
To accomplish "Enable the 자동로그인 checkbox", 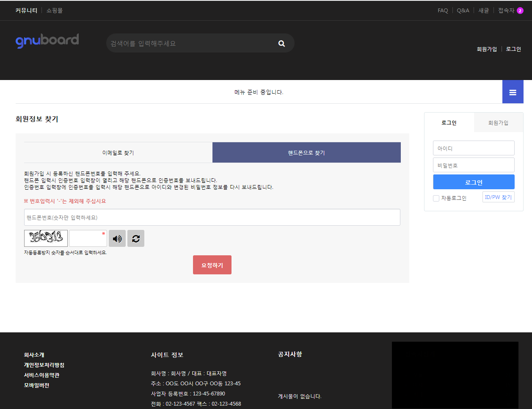I will click(436, 198).
